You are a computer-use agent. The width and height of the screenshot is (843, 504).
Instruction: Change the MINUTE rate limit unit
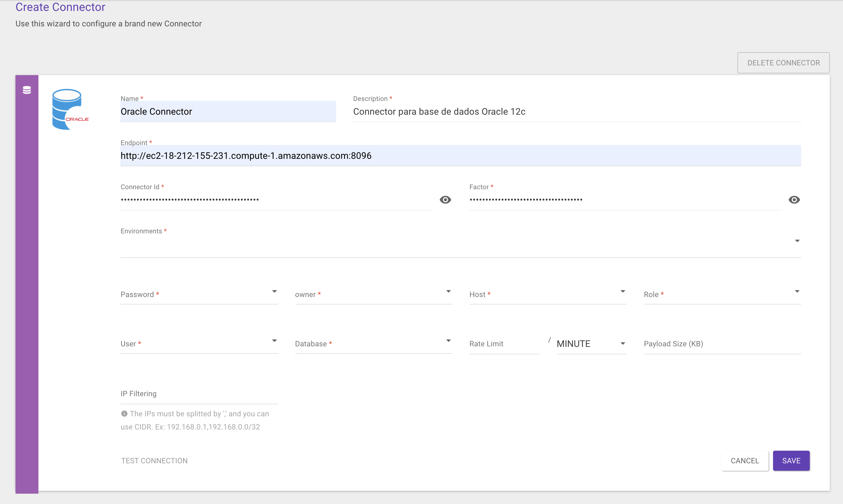622,344
